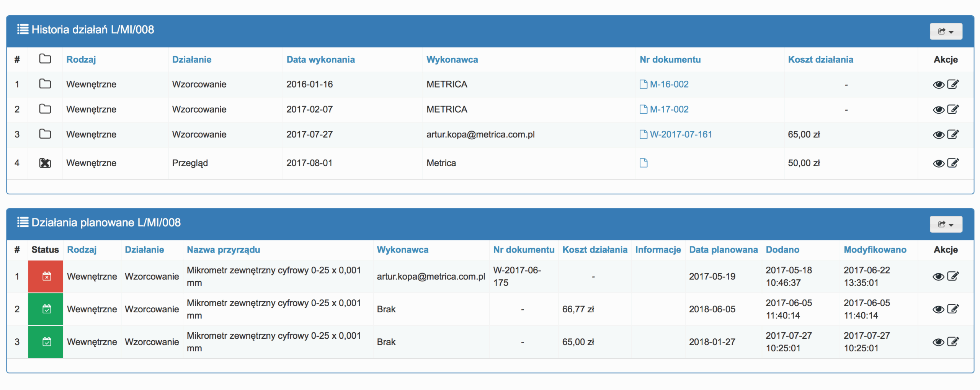Sort history by Koszt działania header
980x390 pixels.
(820, 59)
